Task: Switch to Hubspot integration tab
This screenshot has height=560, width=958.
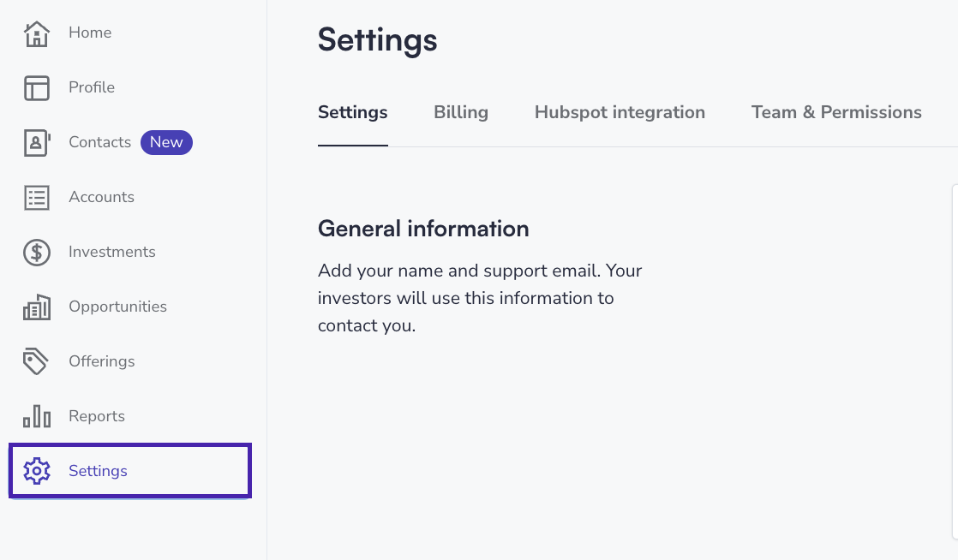Action: (620, 112)
